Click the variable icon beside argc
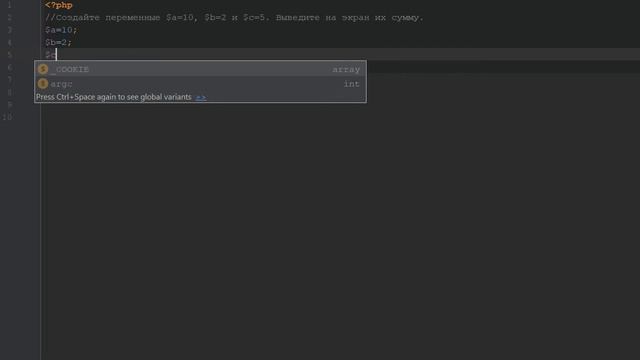Viewport: 640px width, 360px height. click(x=43, y=84)
